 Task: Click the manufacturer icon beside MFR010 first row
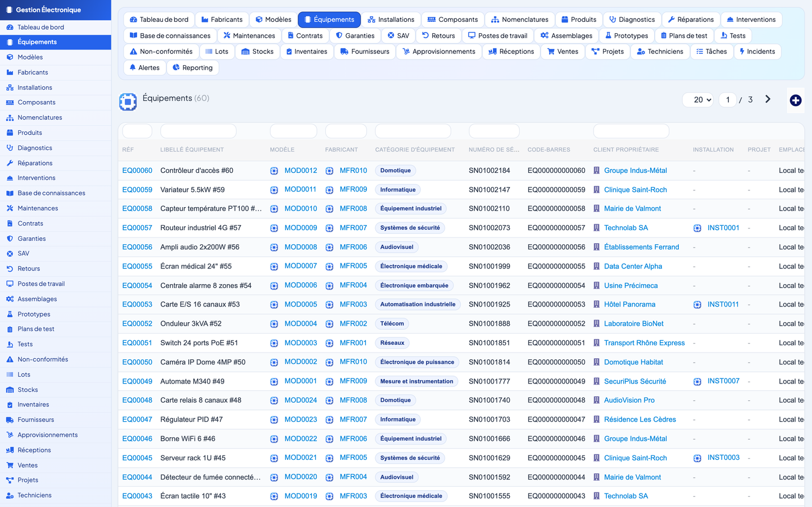coord(329,171)
